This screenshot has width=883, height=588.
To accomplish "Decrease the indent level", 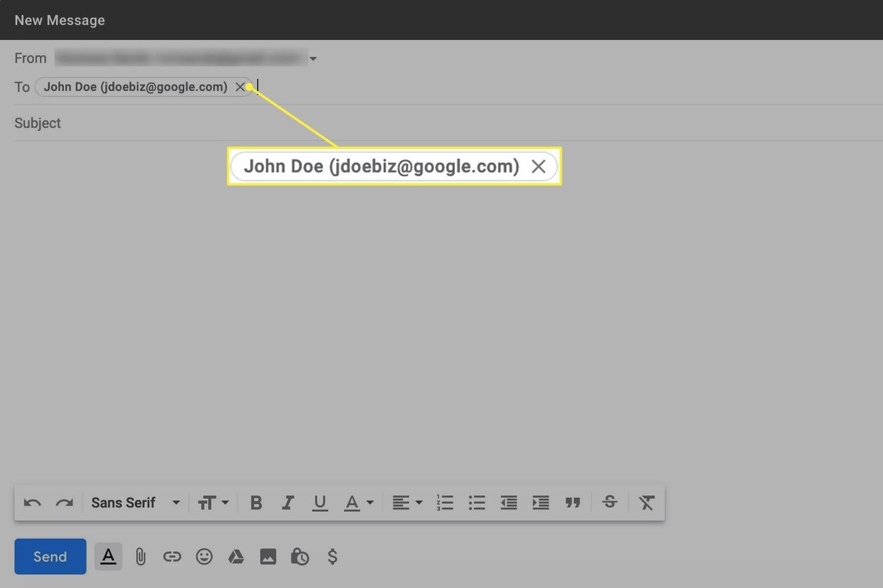I will tap(509, 503).
